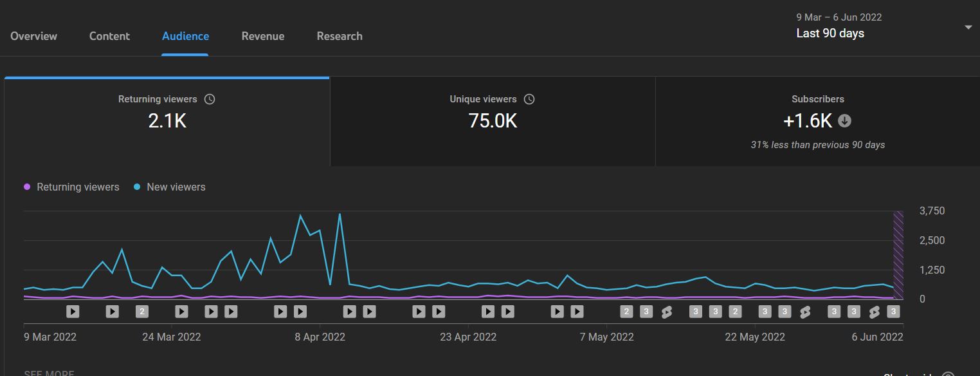Switch to the Overview tab
The image size is (980, 376).
(x=34, y=36)
